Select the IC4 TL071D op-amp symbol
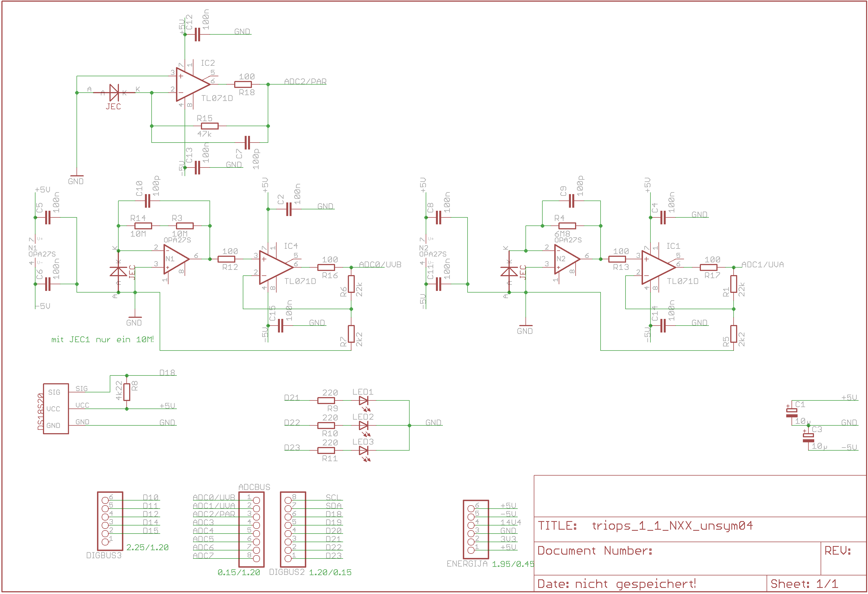The image size is (868, 594). pyautogui.click(x=276, y=268)
